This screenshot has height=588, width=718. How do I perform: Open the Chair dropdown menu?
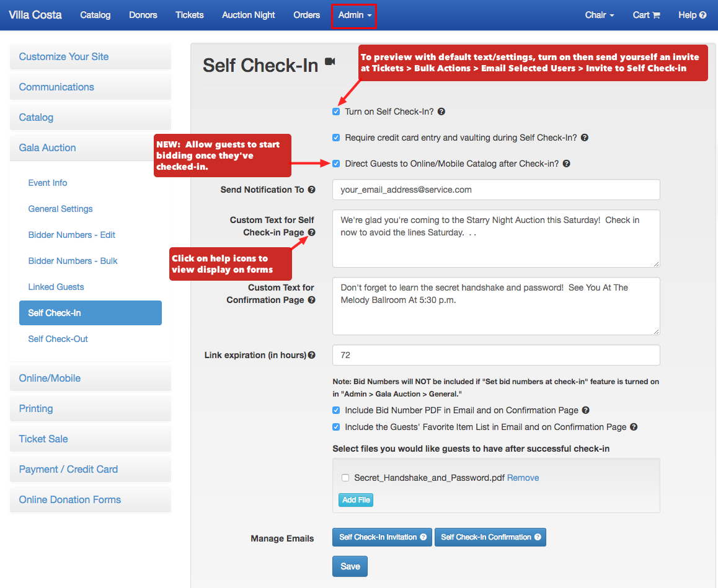coord(600,15)
